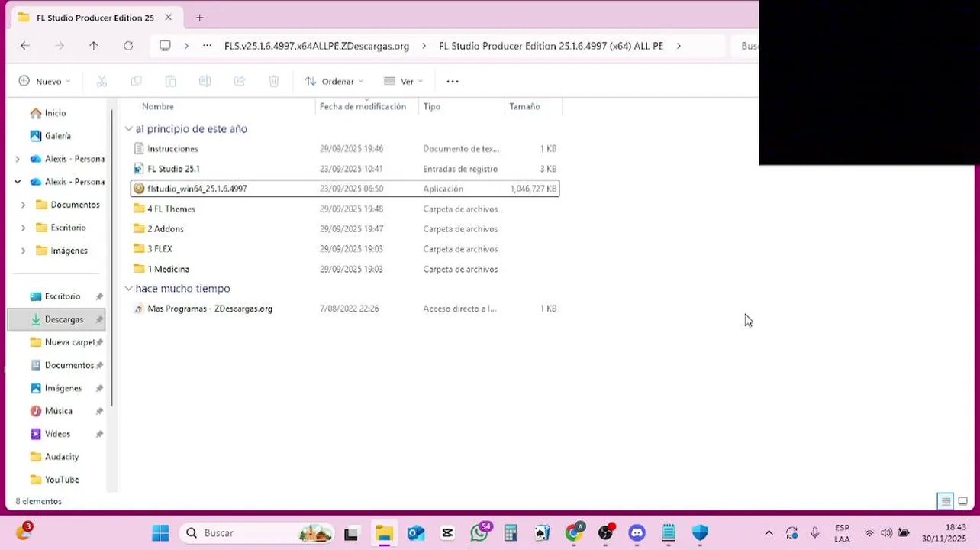
Task: Click the Paste toolbar icon
Action: pos(171,81)
